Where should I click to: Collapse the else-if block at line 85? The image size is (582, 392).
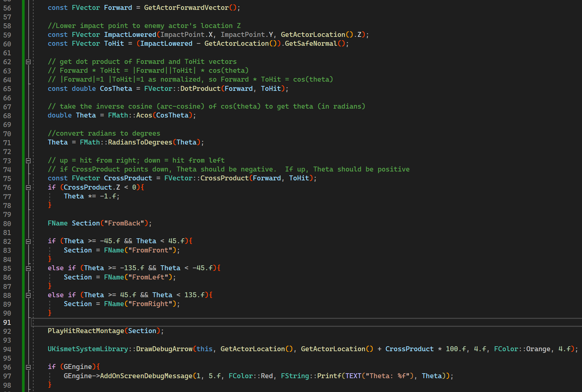coord(28,268)
